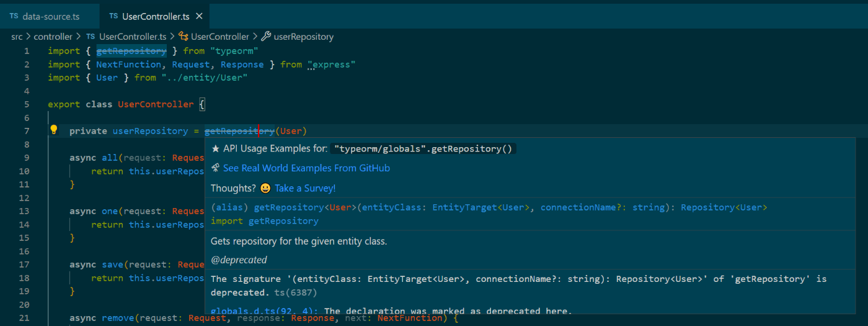Click the getRepository call on line 7
The height and width of the screenshot is (326, 868).
click(239, 131)
